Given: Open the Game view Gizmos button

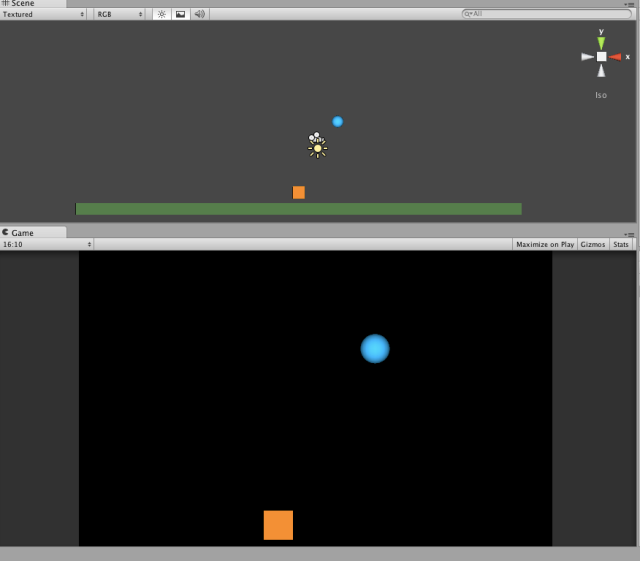Looking at the screenshot, I should pyautogui.click(x=593, y=244).
